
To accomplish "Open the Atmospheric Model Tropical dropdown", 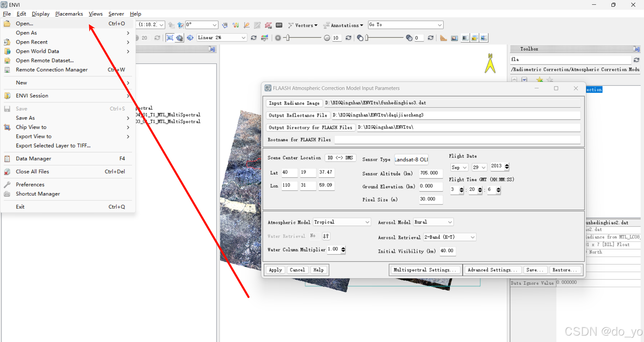I will pyautogui.click(x=367, y=222).
